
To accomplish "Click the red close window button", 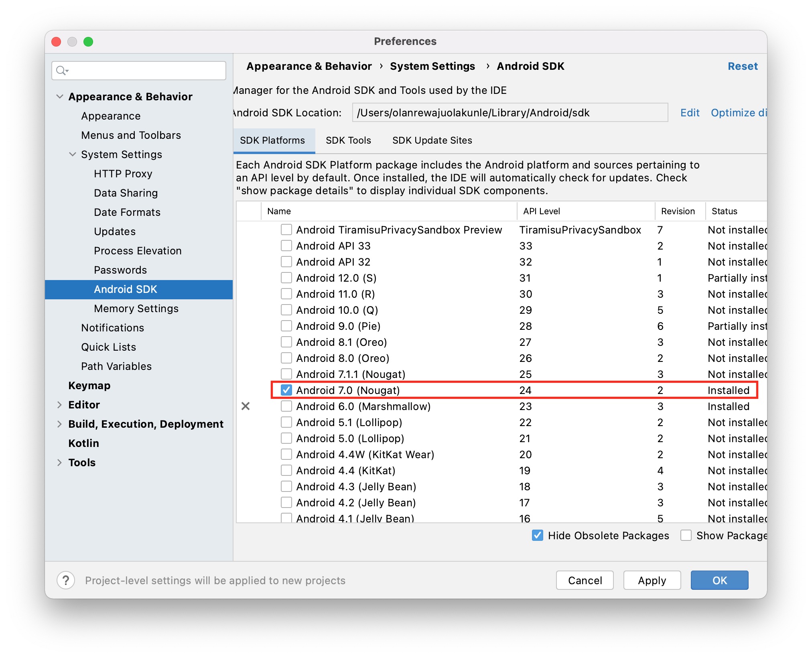I will [x=57, y=41].
